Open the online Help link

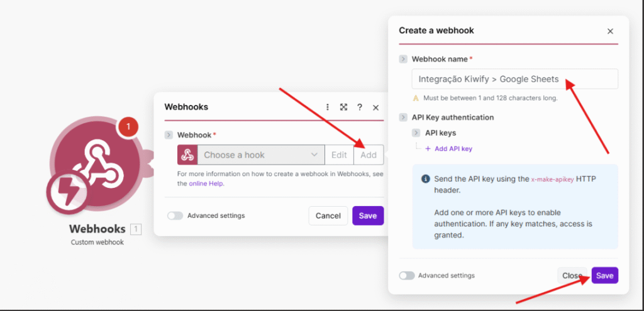click(x=206, y=183)
